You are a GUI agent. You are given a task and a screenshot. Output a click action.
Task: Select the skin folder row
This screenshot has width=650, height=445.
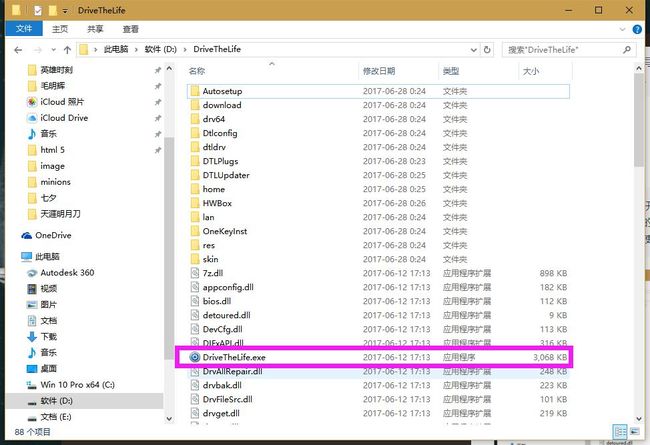[378, 259]
